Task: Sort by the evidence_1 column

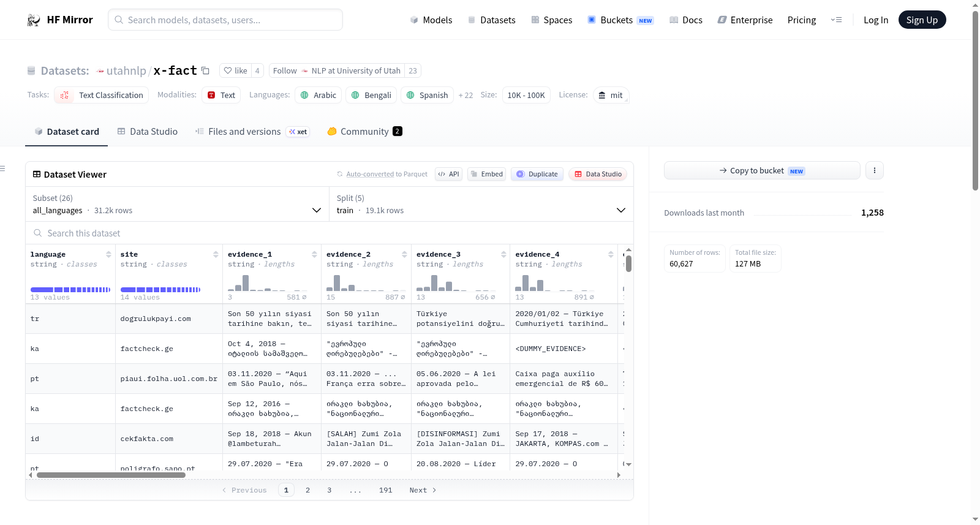Action: coord(314,254)
